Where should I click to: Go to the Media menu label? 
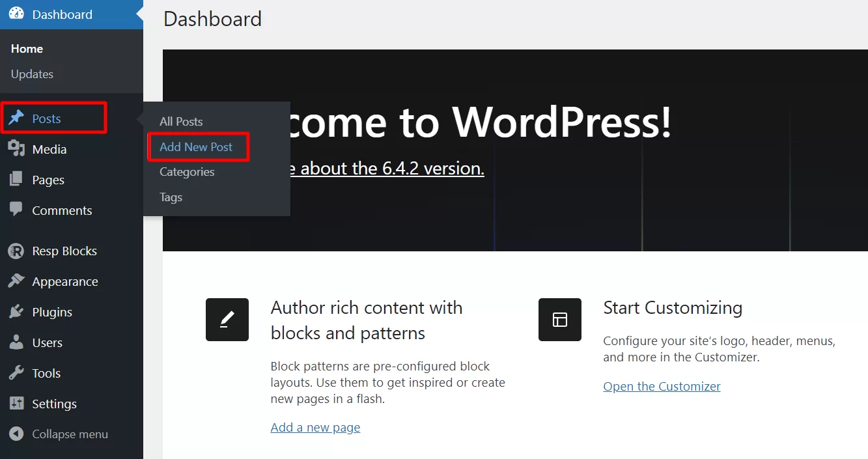(x=49, y=149)
